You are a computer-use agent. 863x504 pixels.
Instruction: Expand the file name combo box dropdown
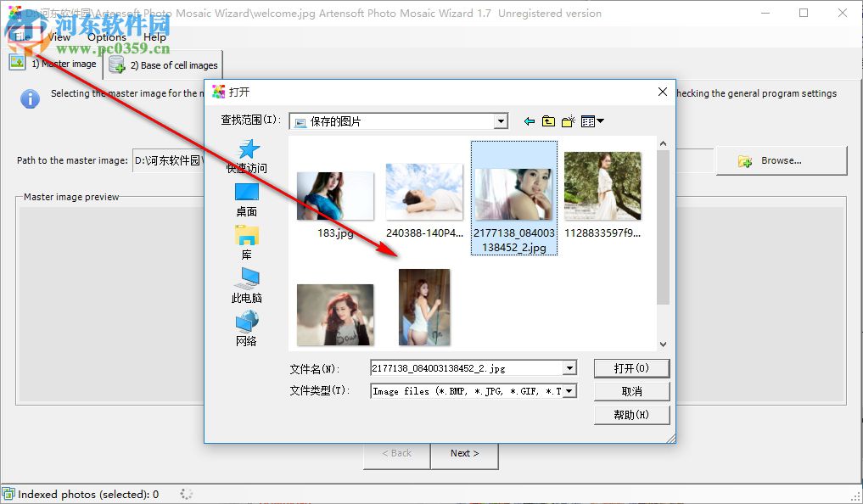click(x=569, y=368)
